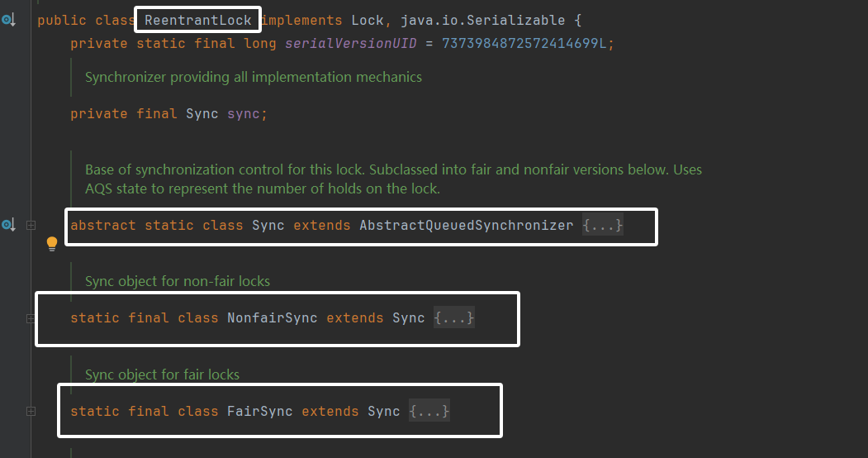Click the Sync type in 'private final Sync sync'
The image size is (868, 458).
click(x=202, y=113)
